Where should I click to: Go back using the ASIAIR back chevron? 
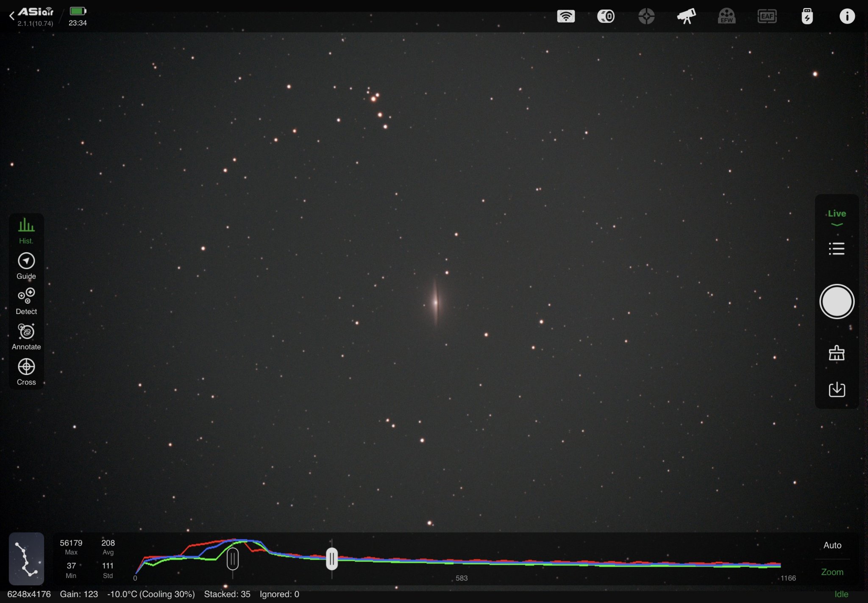[12, 16]
